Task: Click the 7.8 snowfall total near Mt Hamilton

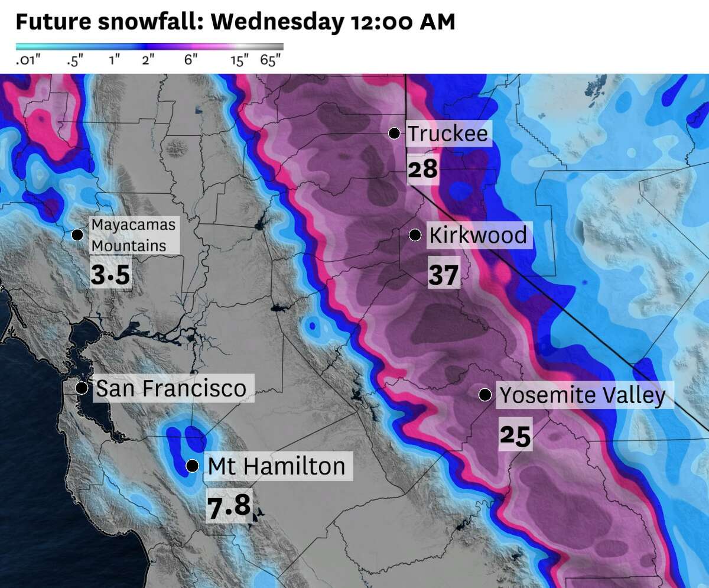Action: tap(229, 507)
